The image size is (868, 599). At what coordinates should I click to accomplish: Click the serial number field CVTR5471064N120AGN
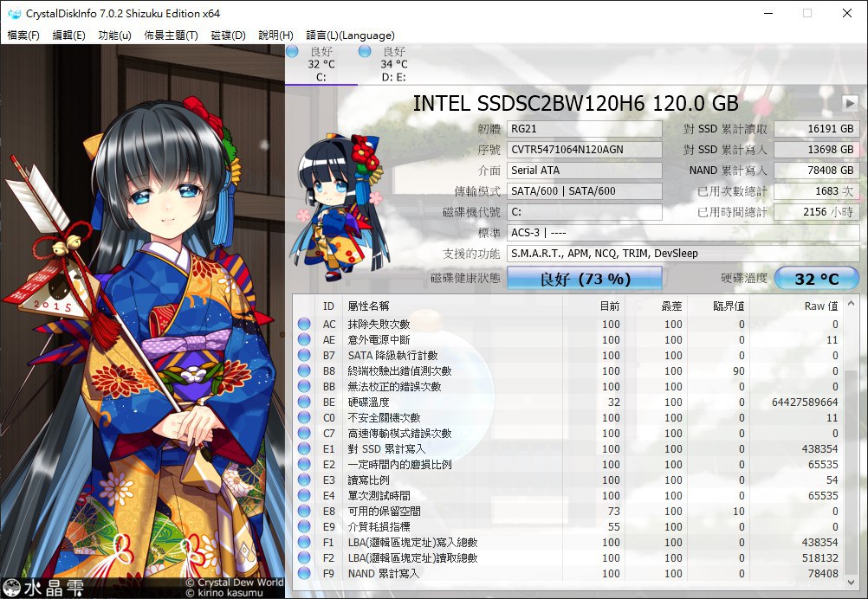point(585,150)
